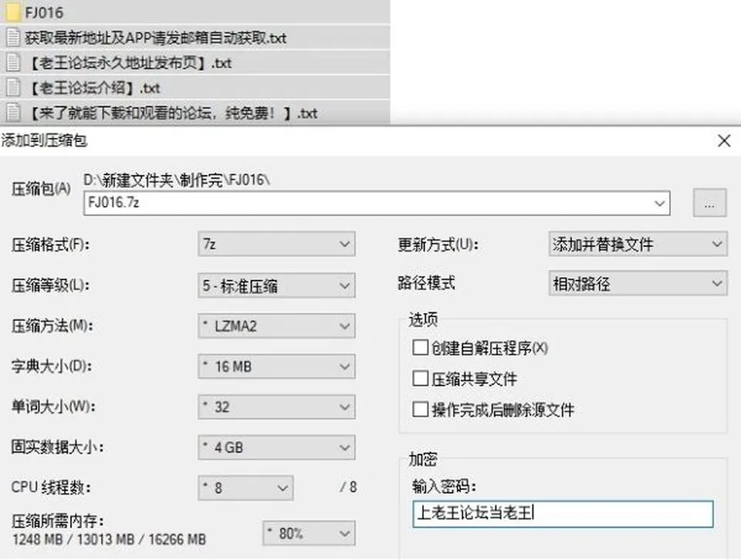Open the 路径模式 相对路径 dropdown
The width and height of the screenshot is (741, 560).
pyautogui.click(x=638, y=283)
